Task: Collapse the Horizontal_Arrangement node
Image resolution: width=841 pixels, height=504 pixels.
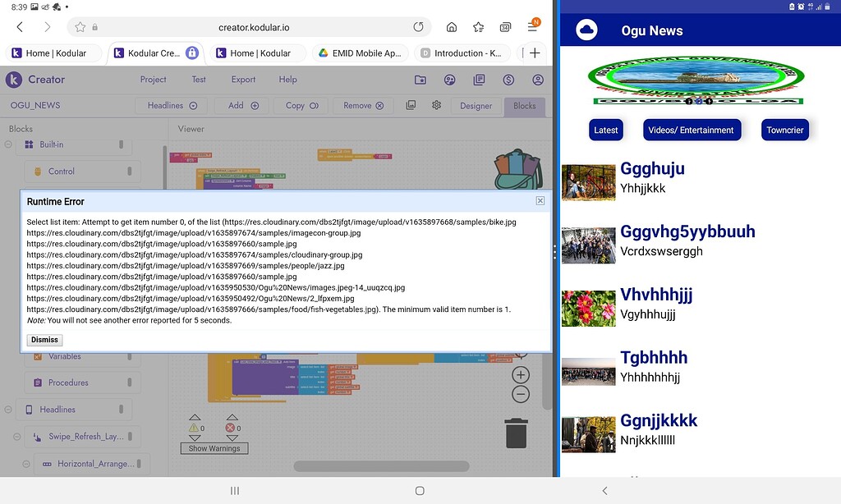Action: click(26, 464)
